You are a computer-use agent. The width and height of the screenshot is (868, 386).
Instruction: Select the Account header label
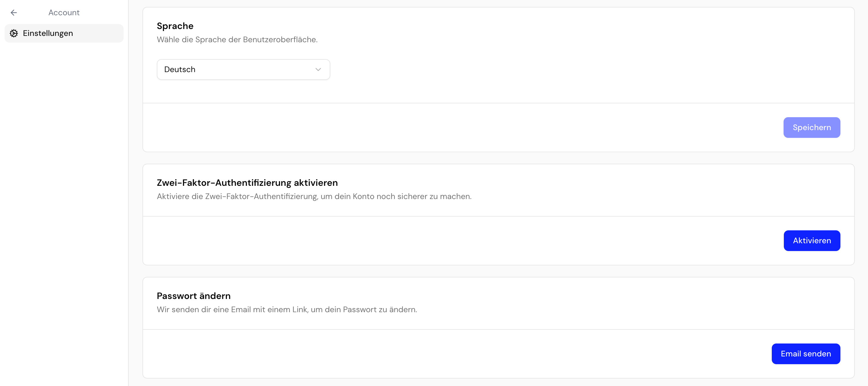click(64, 12)
